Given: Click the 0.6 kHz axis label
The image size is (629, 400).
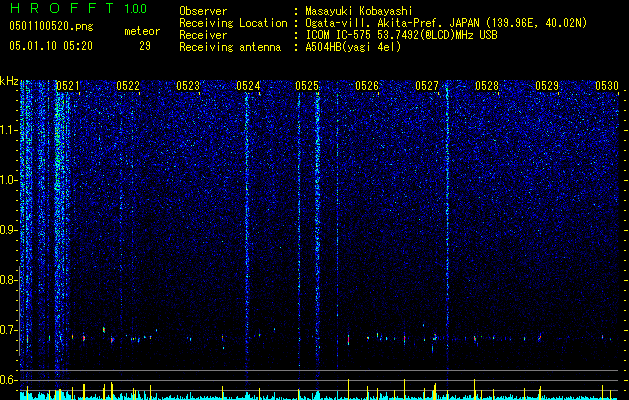Looking at the screenshot, I should point(8,380).
